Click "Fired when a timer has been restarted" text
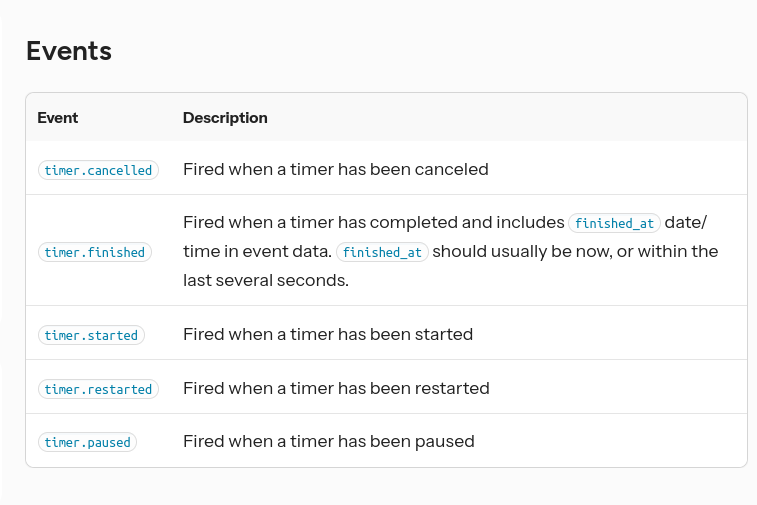The height and width of the screenshot is (505, 757). [336, 388]
